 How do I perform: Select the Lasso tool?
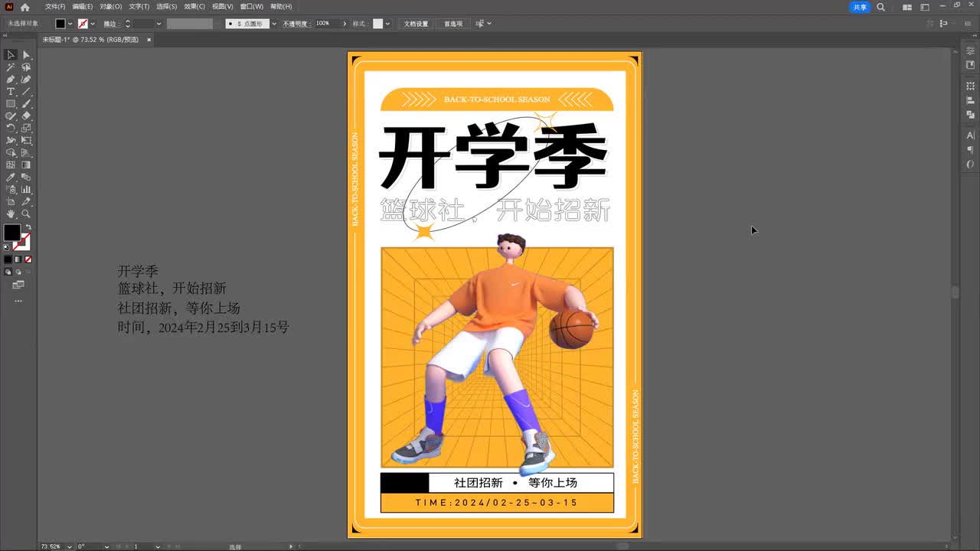(x=26, y=67)
